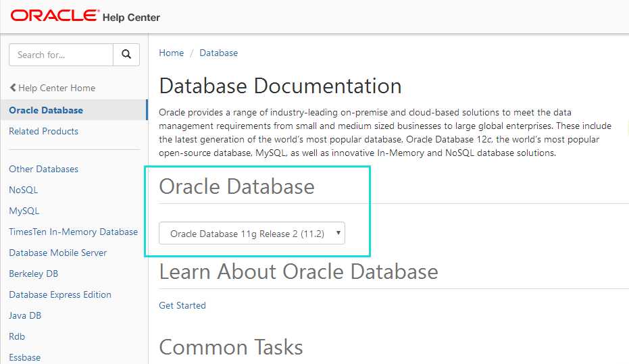Click the Get Started link
Screen dimensions: 629x364
pyautogui.click(x=182, y=305)
